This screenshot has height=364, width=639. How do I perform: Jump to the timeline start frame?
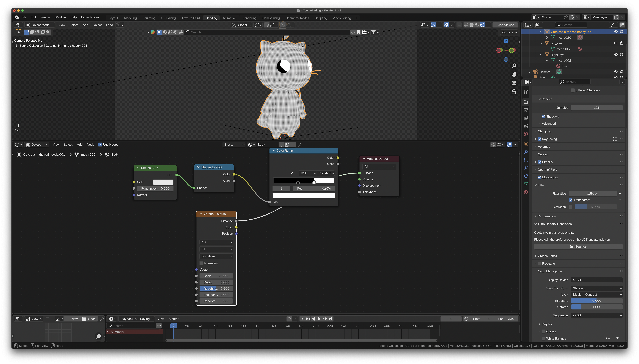tap(302, 319)
